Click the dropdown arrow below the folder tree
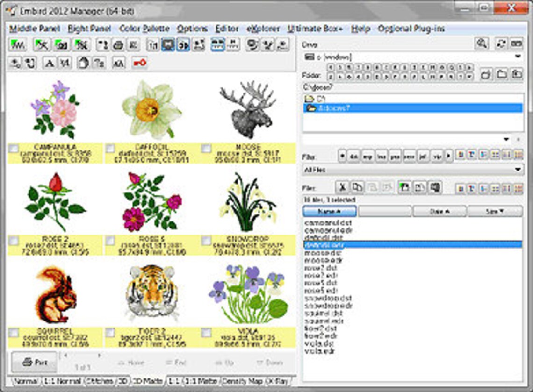This screenshot has width=533, height=392. click(x=506, y=138)
